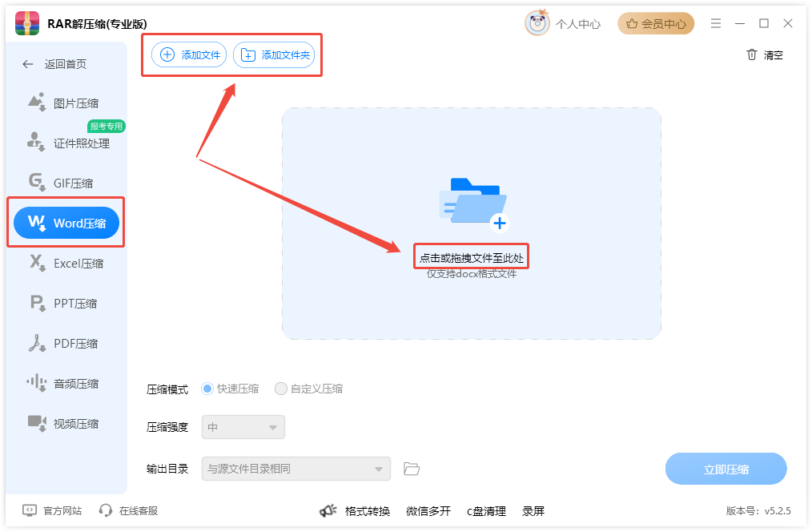812x532 pixels.
Task: Open 在线客服 link
Action: tap(139, 510)
